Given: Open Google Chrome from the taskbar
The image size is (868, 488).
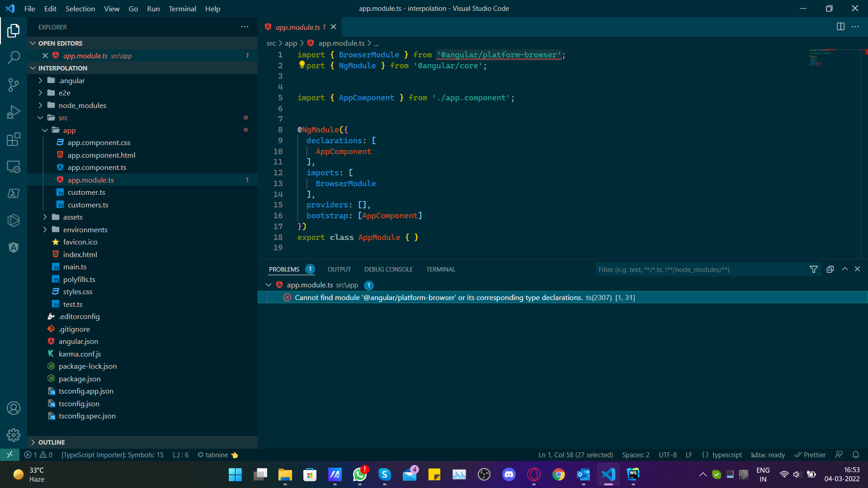Looking at the screenshot, I should (x=558, y=475).
